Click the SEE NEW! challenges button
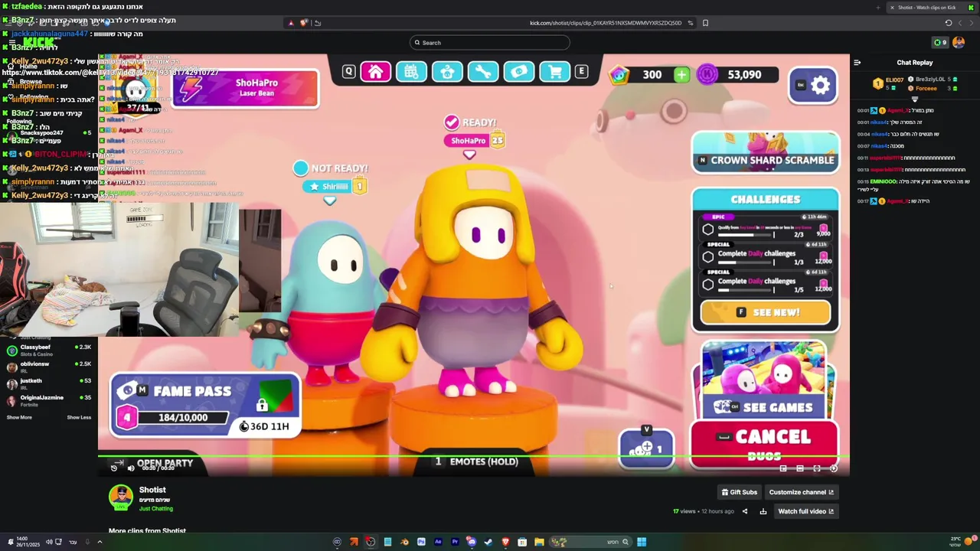The image size is (980, 551). click(x=766, y=312)
